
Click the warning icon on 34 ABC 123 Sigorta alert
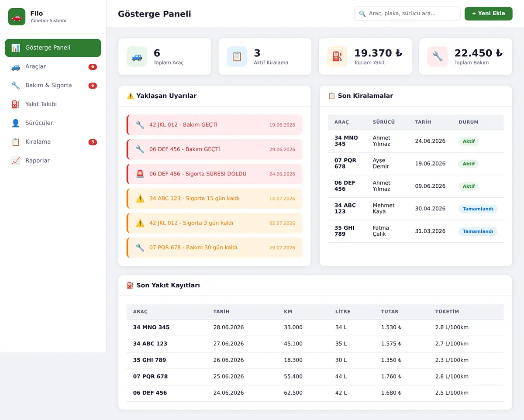point(140,199)
